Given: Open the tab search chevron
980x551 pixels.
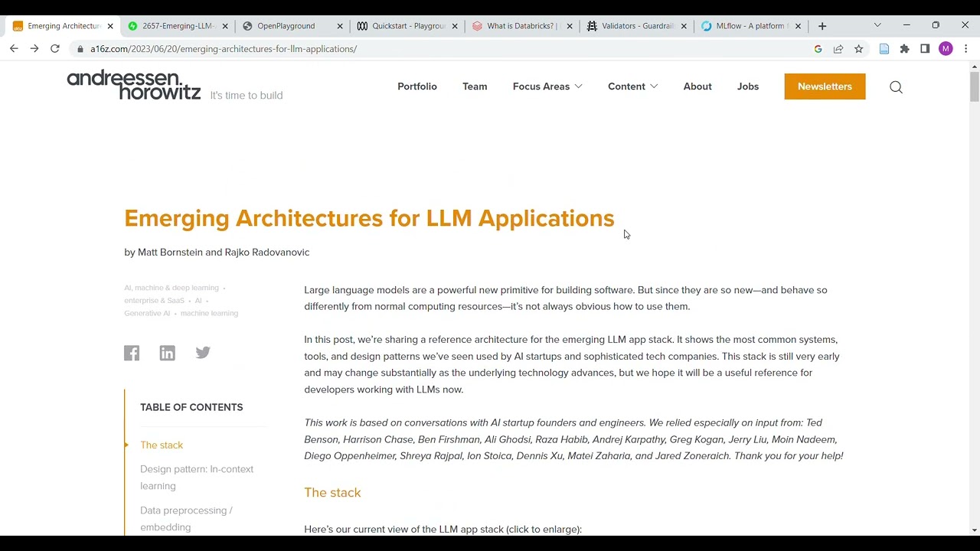Looking at the screenshot, I should pos(877,25).
